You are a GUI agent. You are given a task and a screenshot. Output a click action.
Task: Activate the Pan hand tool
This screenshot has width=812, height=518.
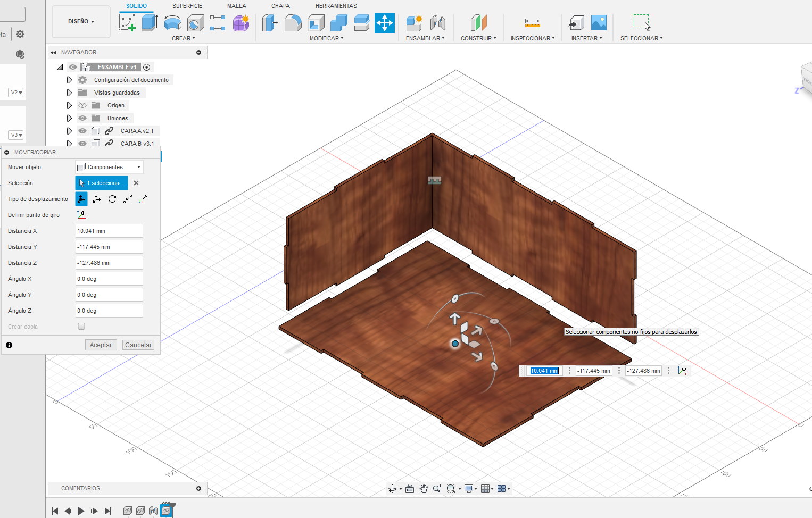pos(424,489)
